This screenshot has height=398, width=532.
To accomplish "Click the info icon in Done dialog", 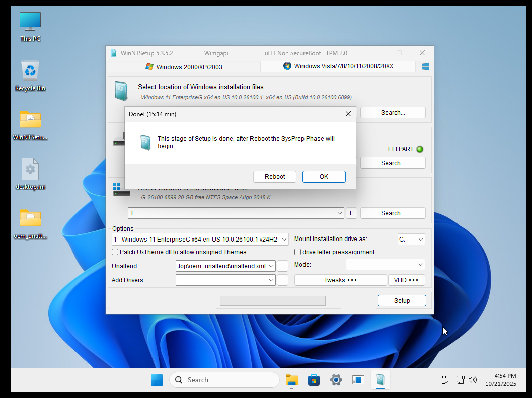I will (x=145, y=142).
